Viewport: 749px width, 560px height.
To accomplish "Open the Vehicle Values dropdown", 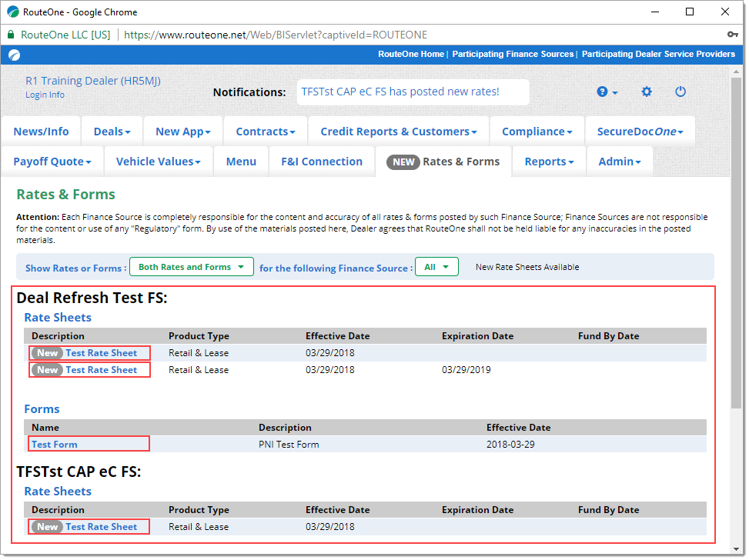I will (158, 162).
